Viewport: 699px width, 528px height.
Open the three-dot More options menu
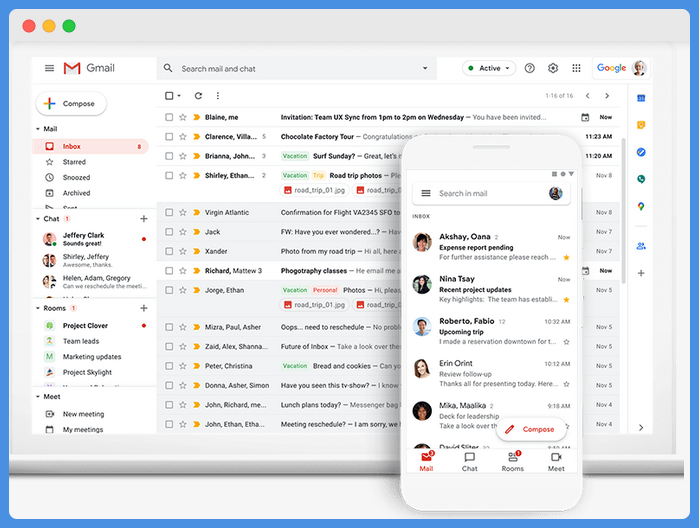click(x=218, y=95)
